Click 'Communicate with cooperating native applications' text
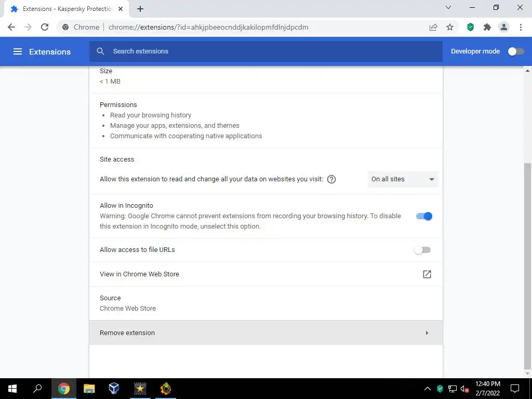 coord(186,136)
